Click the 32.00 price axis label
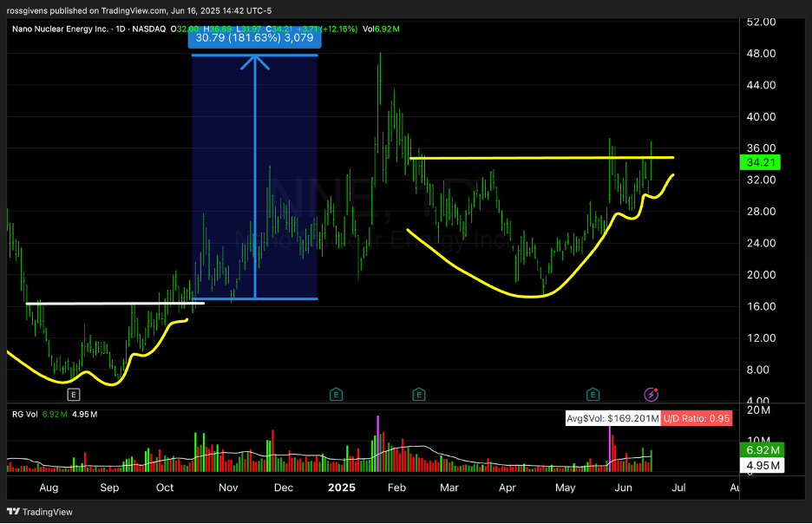This screenshot has height=524, width=812. click(761, 180)
